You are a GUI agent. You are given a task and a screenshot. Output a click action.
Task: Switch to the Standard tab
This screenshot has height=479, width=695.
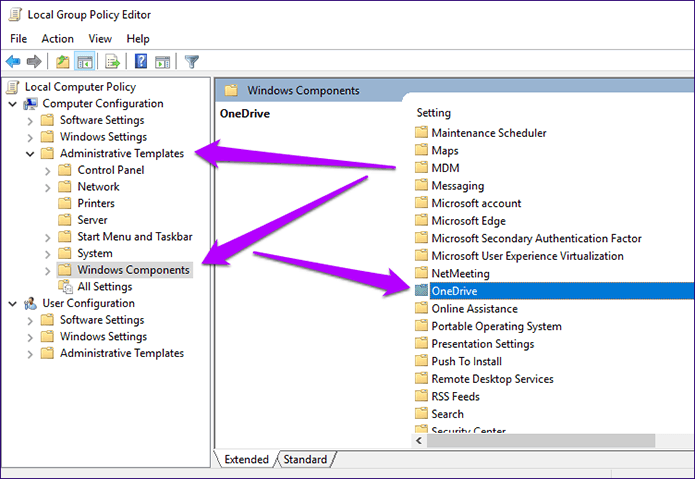(305, 460)
